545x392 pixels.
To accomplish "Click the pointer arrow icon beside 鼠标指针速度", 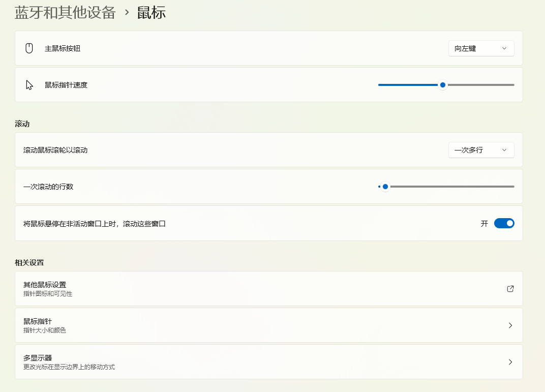I will coord(29,85).
